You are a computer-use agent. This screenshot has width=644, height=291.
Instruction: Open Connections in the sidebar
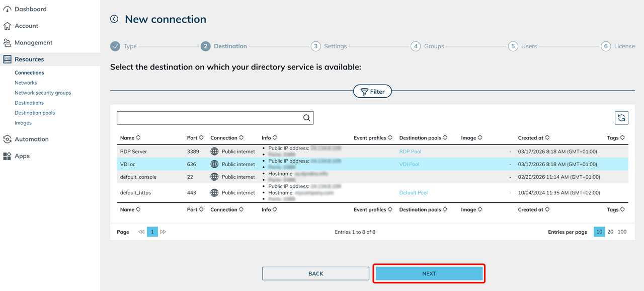(x=29, y=72)
